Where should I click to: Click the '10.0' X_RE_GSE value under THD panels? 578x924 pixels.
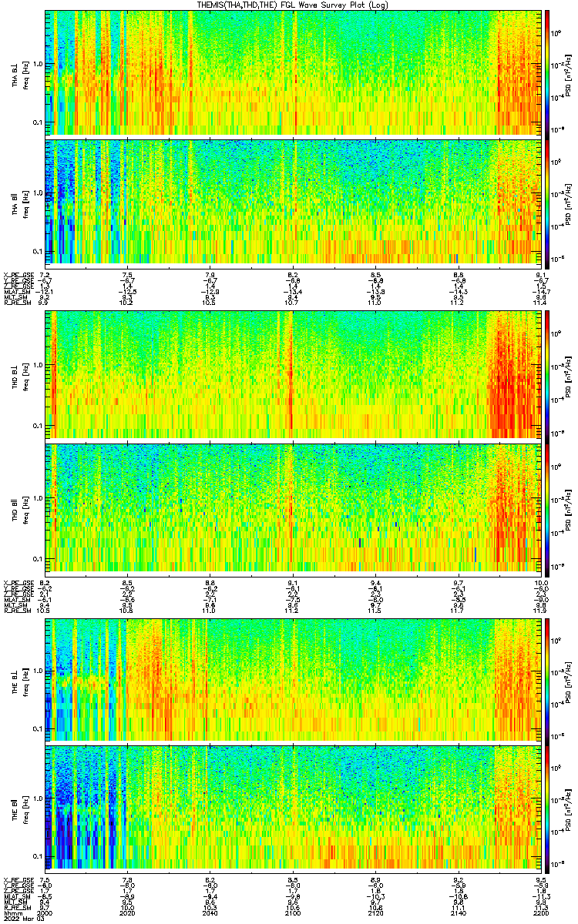(x=540, y=581)
